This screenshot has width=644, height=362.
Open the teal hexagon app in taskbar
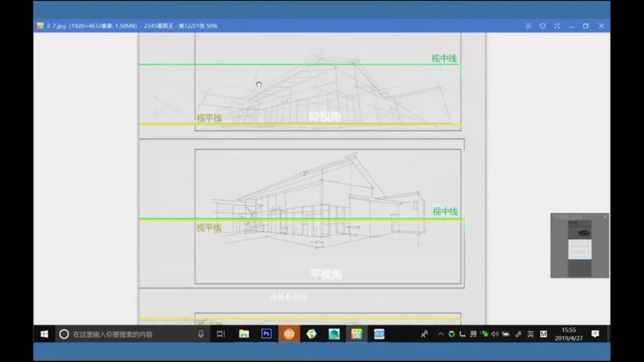click(334, 334)
